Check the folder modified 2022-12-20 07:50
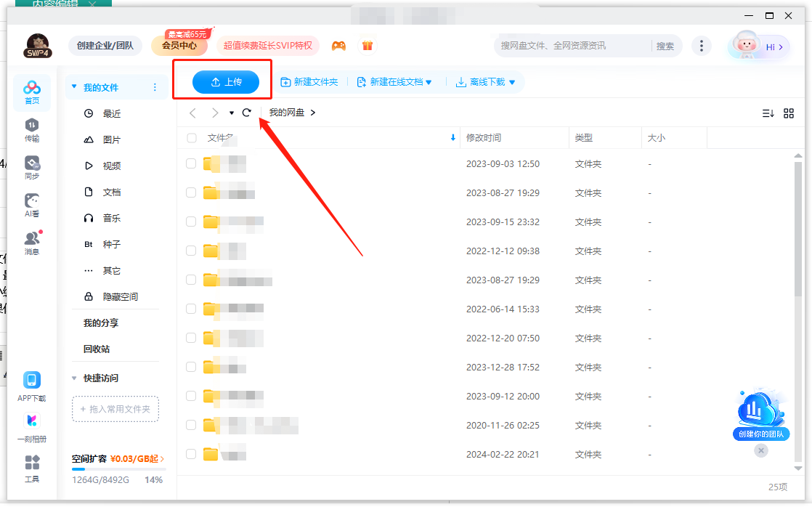The height and width of the screenshot is (507, 812). (191, 338)
